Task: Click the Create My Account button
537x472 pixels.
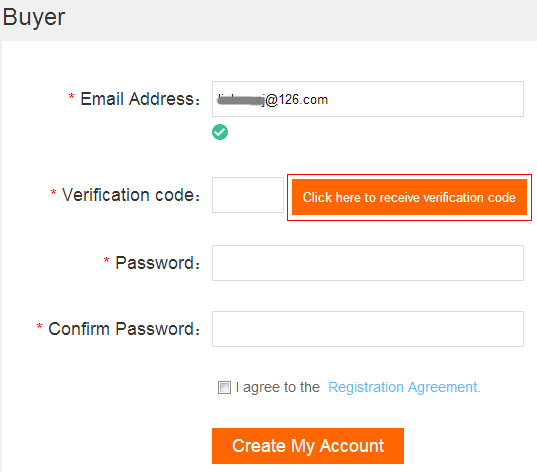Action: click(308, 446)
